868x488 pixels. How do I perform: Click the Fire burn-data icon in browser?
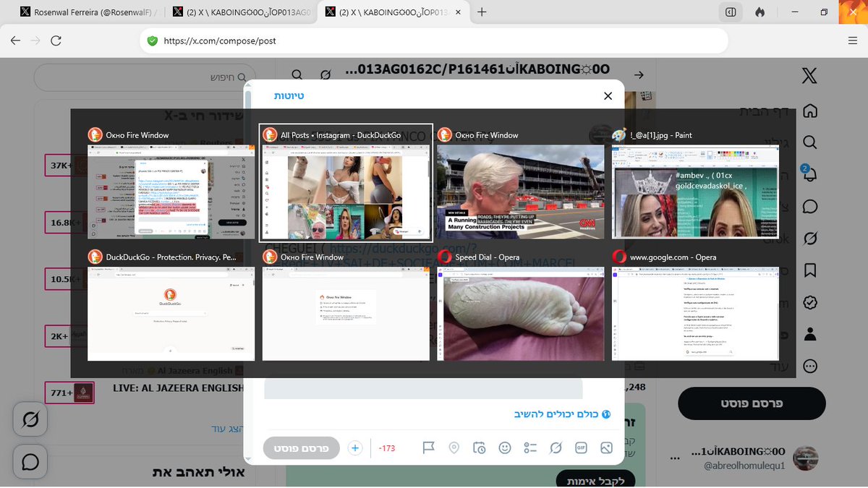click(759, 12)
